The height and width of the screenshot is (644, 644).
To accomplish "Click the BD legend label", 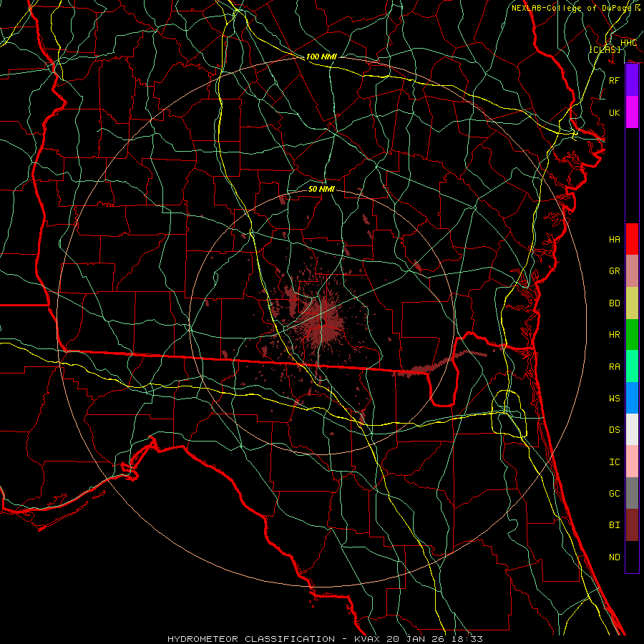I will 615,303.
